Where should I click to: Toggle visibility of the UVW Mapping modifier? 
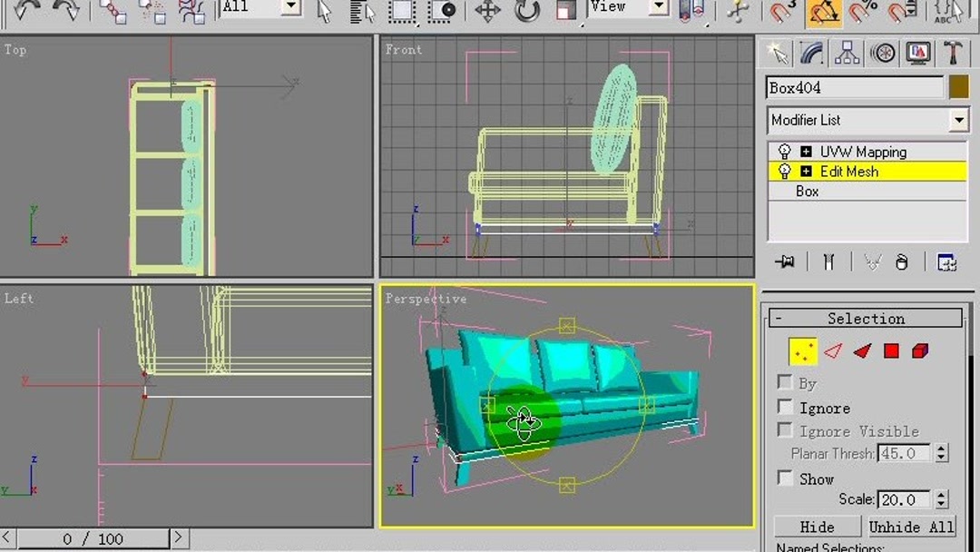pyautogui.click(x=787, y=151)
